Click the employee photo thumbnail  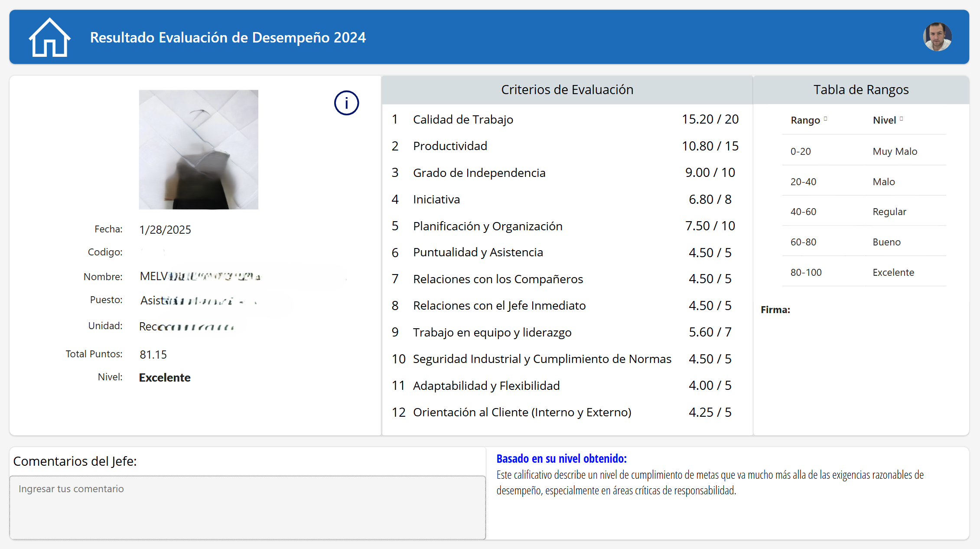[x=199, y=150]
